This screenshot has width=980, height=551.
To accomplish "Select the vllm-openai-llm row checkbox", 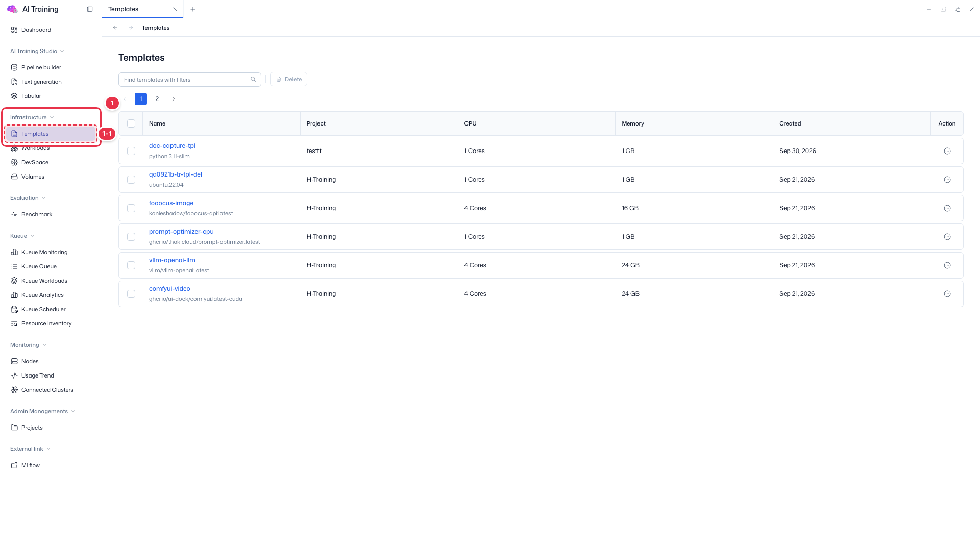I will coord(131,265).
